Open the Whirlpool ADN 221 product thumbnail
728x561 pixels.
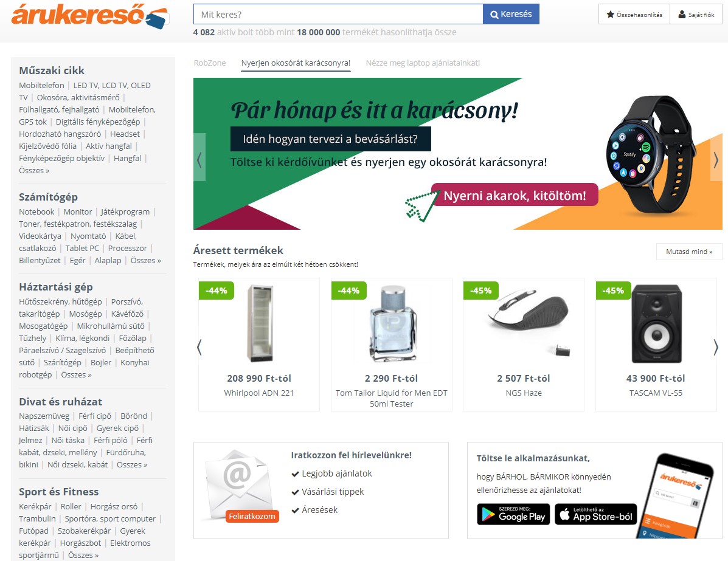(260, 324)
